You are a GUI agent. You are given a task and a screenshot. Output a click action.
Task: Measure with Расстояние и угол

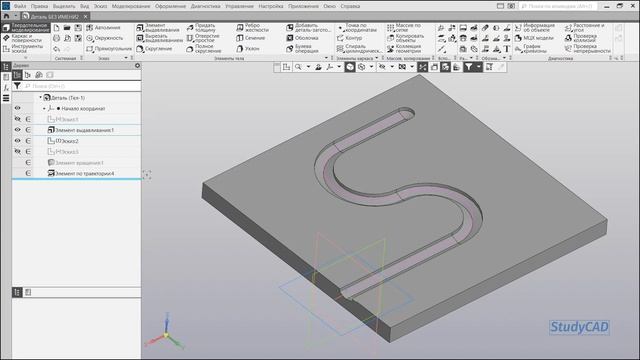point(585,27)
